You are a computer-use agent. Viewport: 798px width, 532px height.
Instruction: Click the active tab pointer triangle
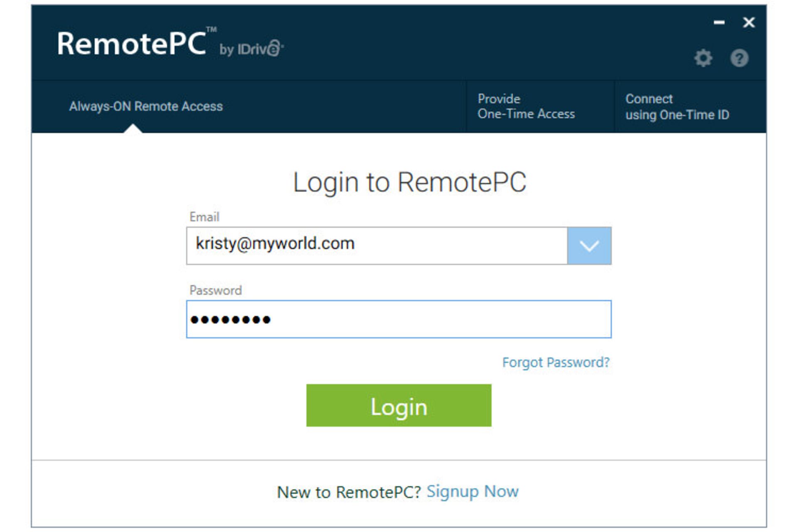point(133,128)
